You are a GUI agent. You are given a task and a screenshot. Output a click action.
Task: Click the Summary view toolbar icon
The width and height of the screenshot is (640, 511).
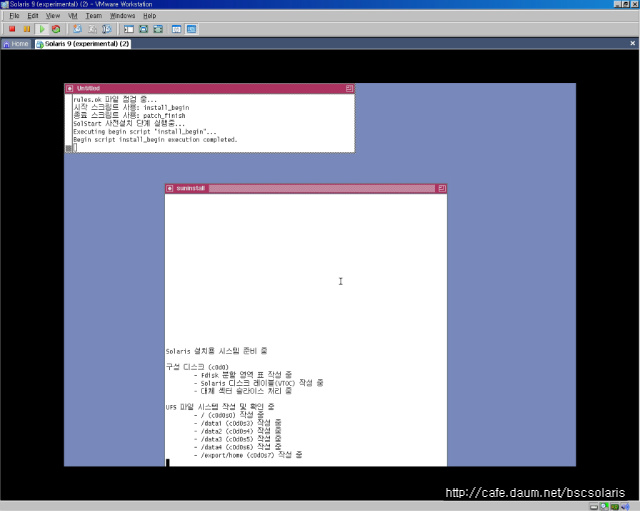coord(176,29)
